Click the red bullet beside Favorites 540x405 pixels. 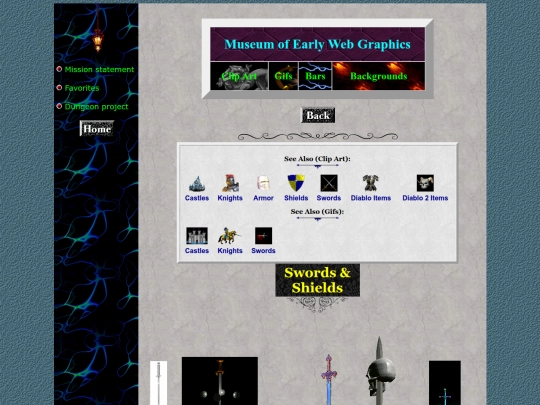pyautogui.click(x=59, y=88)
